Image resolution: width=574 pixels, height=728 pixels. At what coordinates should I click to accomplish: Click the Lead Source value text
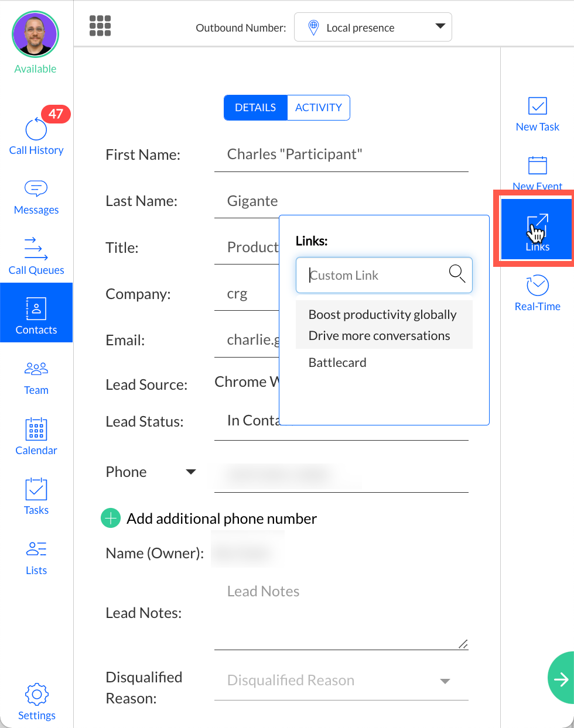coord(247,382)
